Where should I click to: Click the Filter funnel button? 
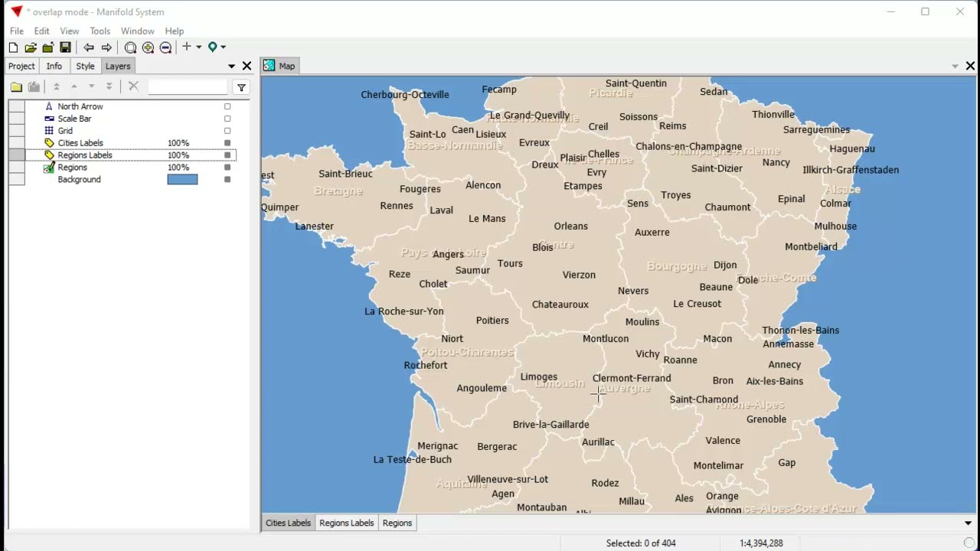pos(241,87)
